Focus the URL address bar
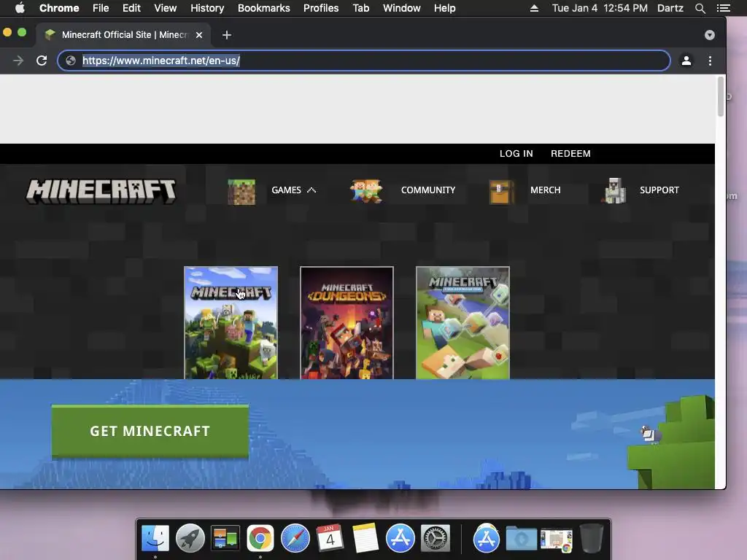The image size is (747, 560). point(364,61)
